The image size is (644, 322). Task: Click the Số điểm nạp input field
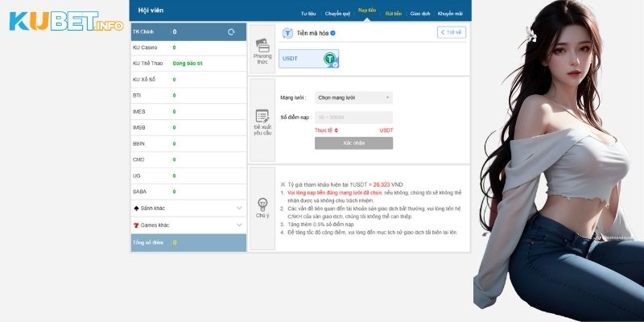coord(353,118)
